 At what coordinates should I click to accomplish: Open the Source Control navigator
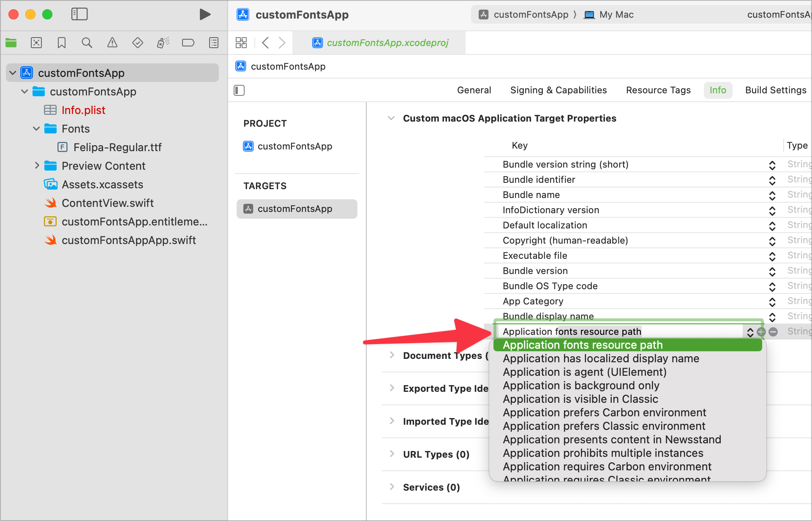(36, 43)
